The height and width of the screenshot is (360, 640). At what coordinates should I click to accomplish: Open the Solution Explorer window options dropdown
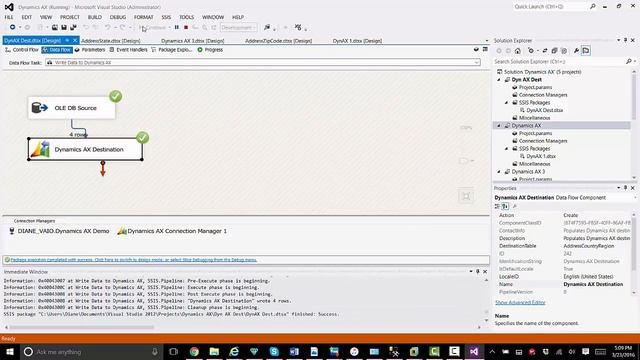click(619, 40)
